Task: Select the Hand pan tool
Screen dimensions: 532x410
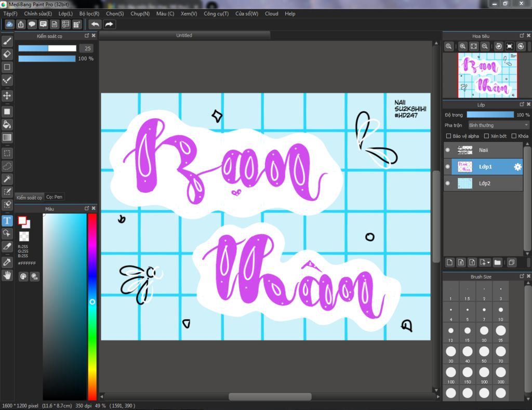Action: point(7,275)
